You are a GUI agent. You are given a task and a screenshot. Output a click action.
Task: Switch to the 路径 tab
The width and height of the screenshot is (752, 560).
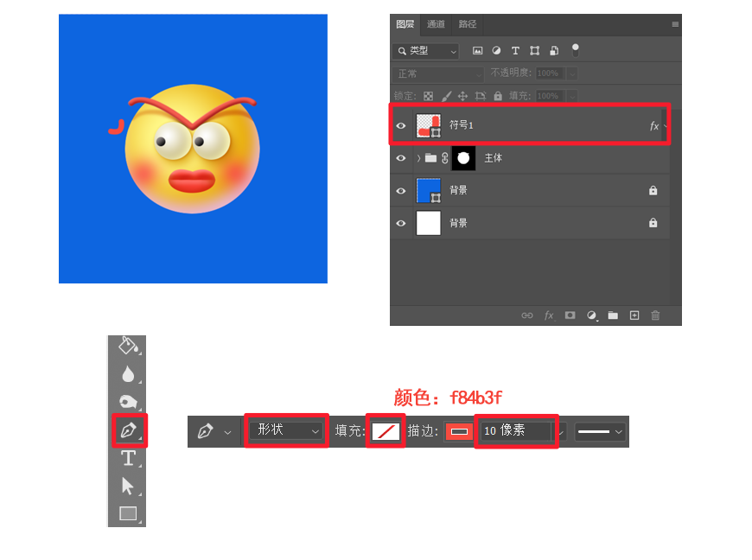click(x=467, y=24)
